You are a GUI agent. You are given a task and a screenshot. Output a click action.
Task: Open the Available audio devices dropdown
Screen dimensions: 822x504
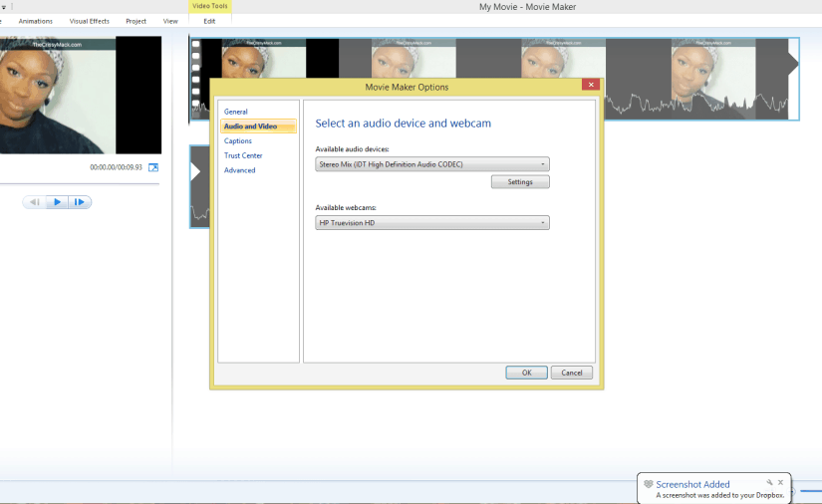tap(432, 164)
